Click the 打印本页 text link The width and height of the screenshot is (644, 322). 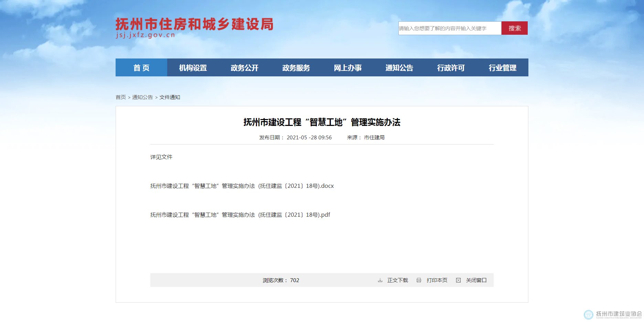(x=437, y=280)
